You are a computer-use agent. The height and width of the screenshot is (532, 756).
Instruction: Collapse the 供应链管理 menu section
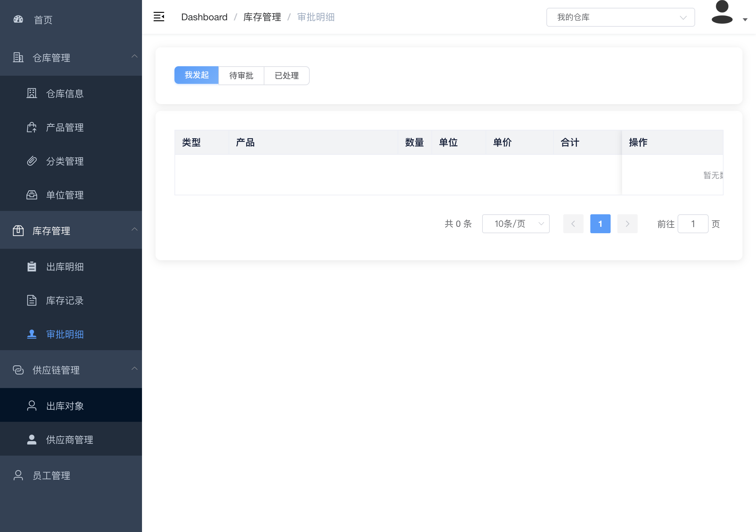(71, 370)
